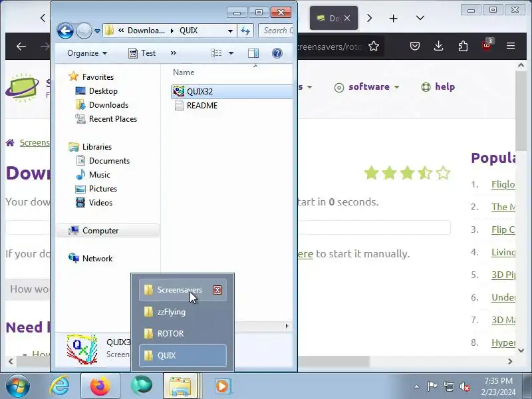
Task: Click the change view icon
Action: 217,53
